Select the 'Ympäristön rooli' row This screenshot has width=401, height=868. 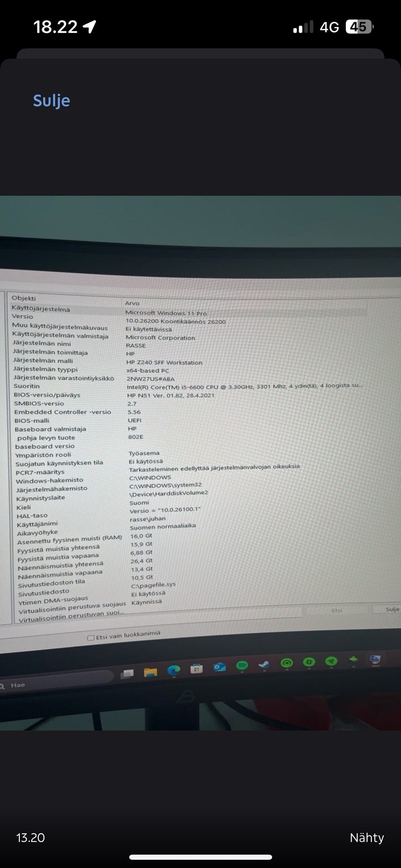coord(43,455)
